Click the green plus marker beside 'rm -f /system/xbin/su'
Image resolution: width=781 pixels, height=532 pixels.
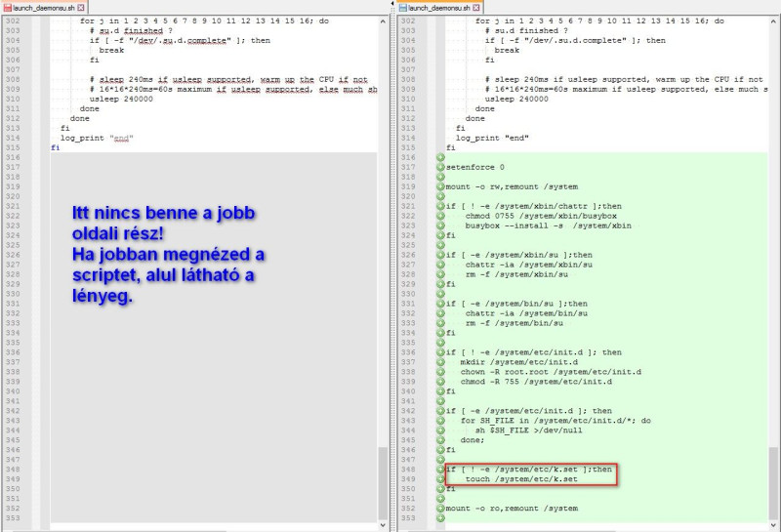[440, 274]
